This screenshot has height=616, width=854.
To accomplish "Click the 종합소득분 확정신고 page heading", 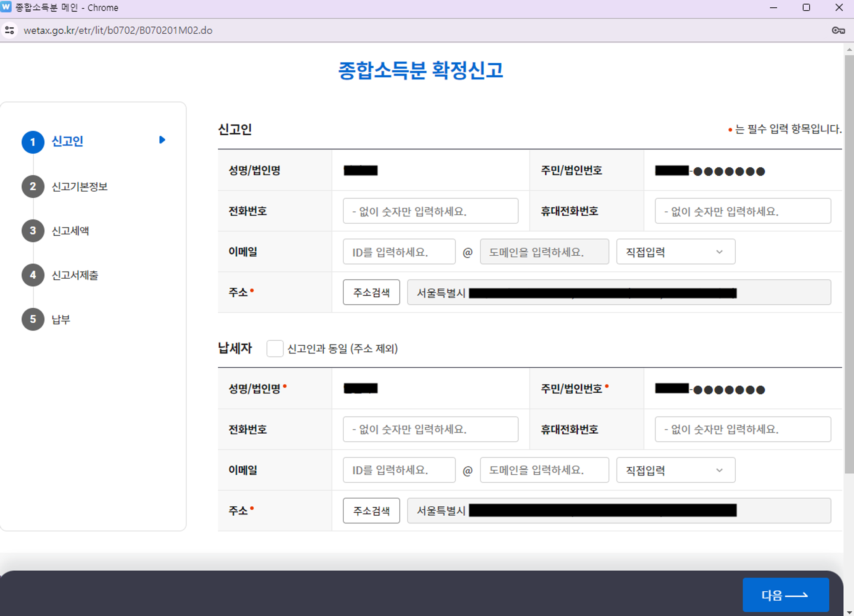I will [421, 70].
